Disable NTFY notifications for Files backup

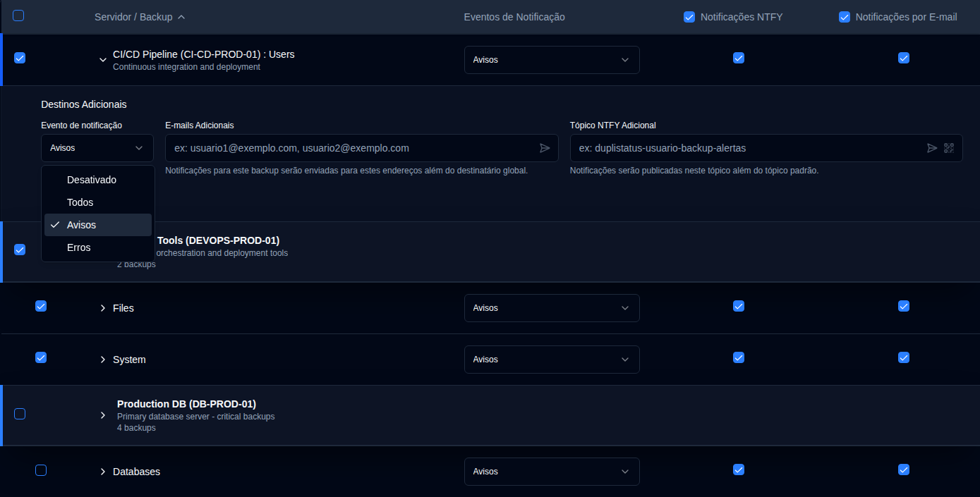739,306
